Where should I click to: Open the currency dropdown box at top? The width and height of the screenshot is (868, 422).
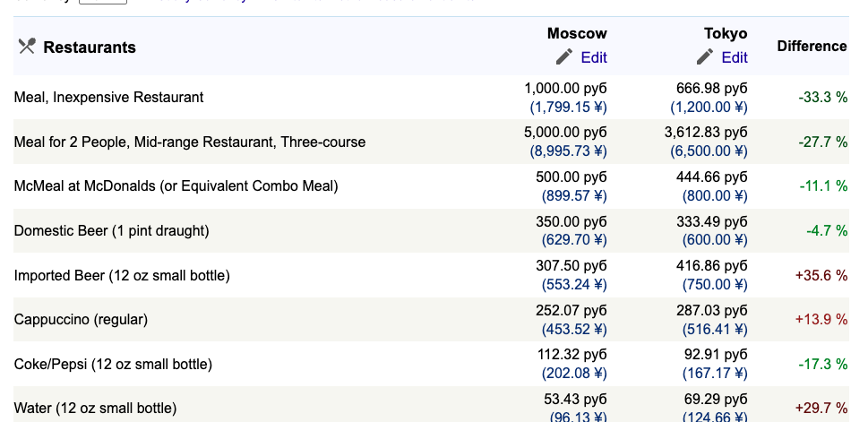103,2
